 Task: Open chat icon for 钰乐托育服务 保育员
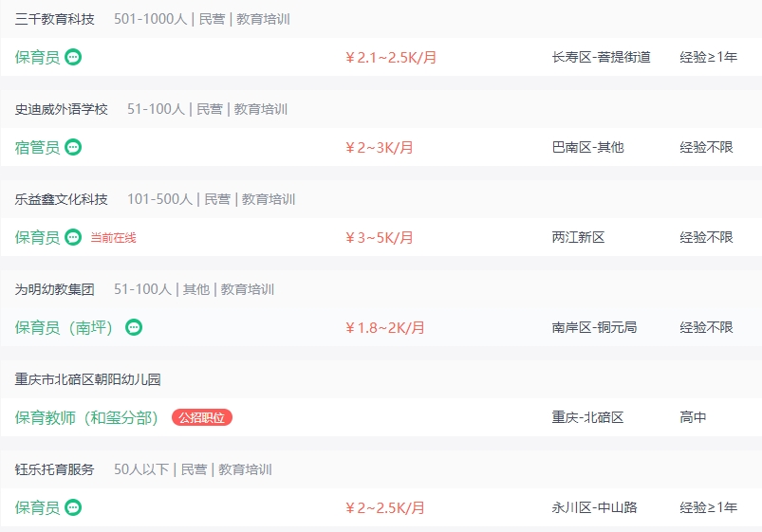point(73,507)
